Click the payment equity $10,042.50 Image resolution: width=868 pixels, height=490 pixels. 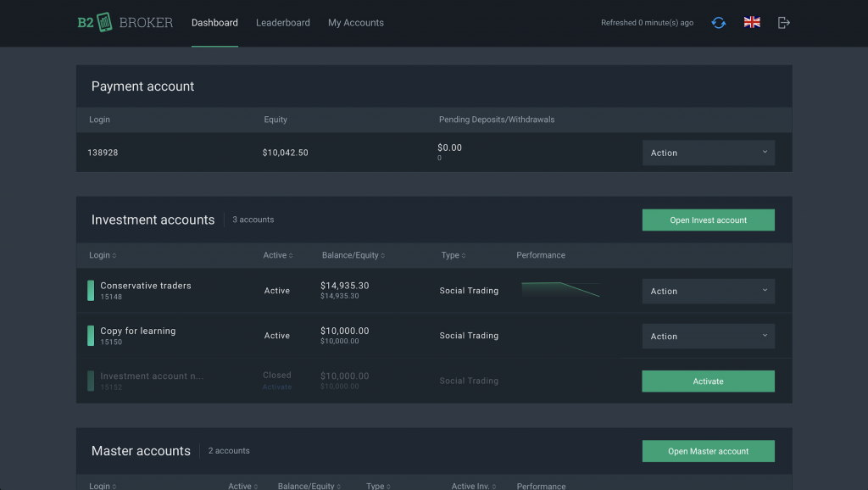[285, 153]
